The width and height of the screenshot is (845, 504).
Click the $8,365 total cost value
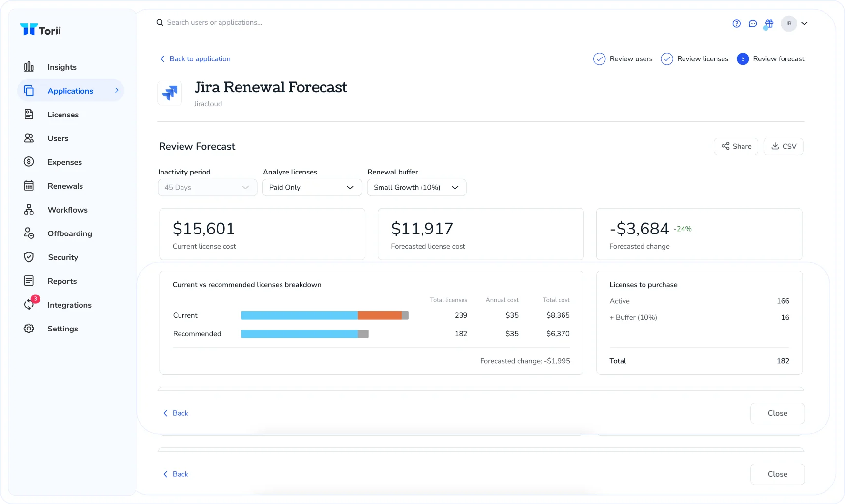558,315
